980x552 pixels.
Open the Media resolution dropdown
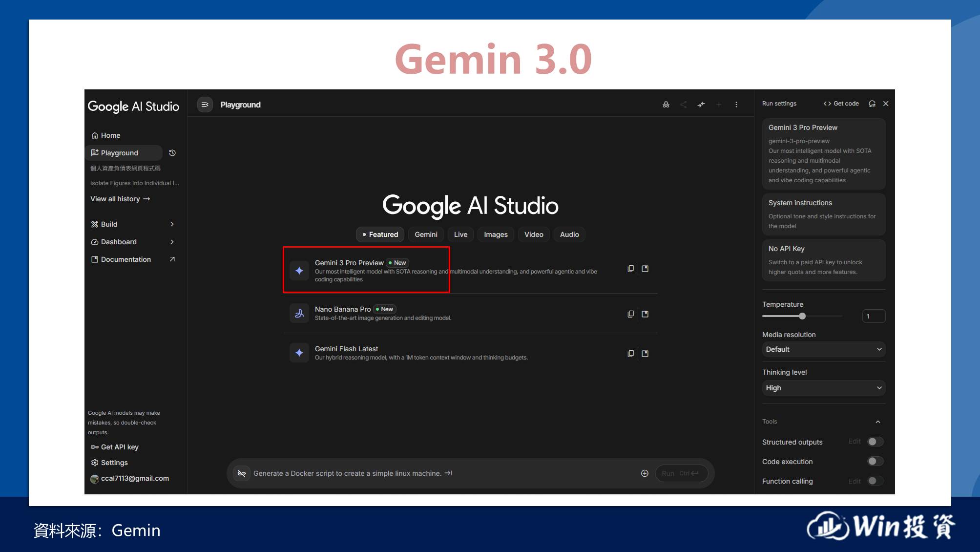(x=823, y=349)
